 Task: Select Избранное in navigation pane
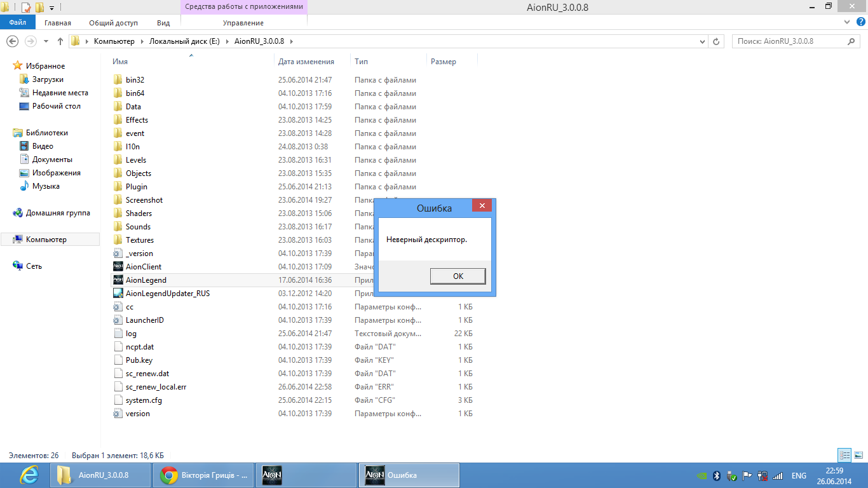pos(45,66)
